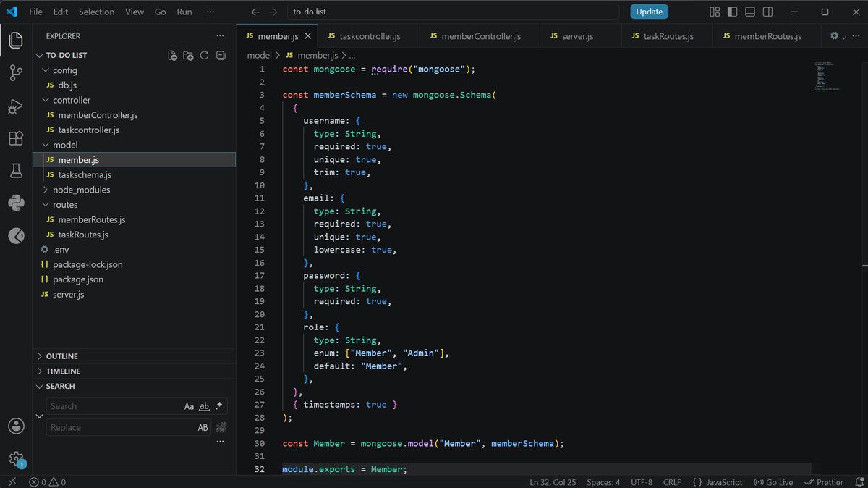Toggle Use Regular Expression in search
This screenshot has width=868, height=488.
219,406
